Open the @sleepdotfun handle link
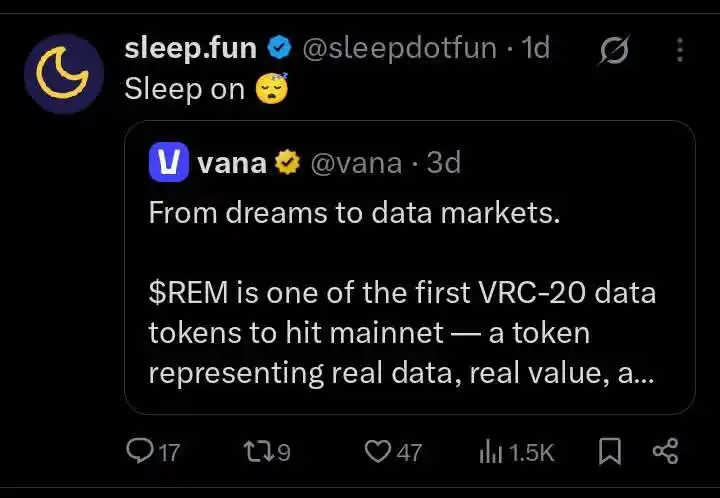Screen dimensions: 720x498 399,48
